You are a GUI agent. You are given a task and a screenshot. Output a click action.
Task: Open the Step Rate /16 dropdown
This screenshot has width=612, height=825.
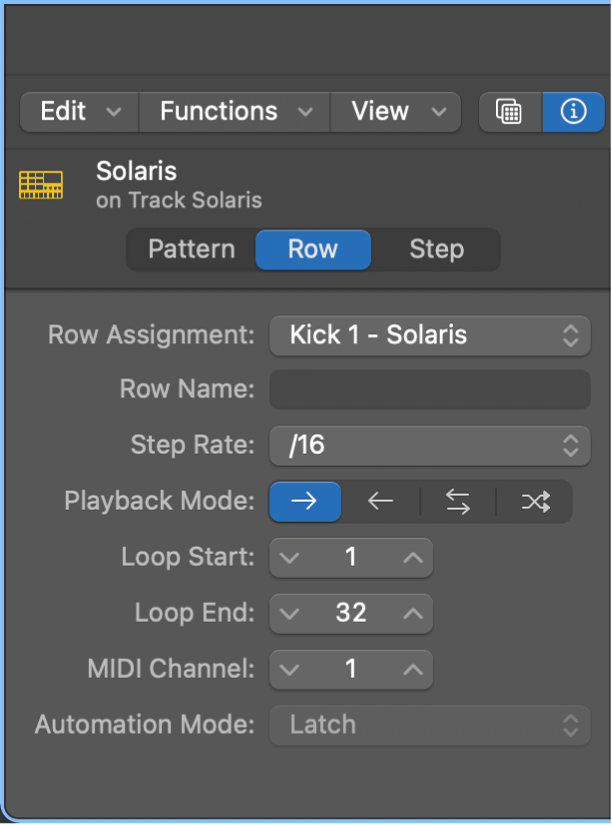pyautogui.click(x=430, y=446)
